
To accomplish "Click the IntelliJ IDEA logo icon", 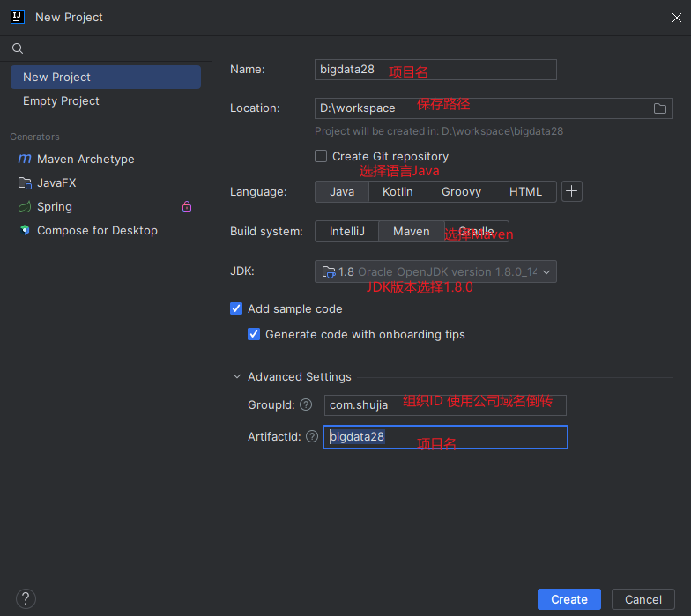I will pos(18,18).
